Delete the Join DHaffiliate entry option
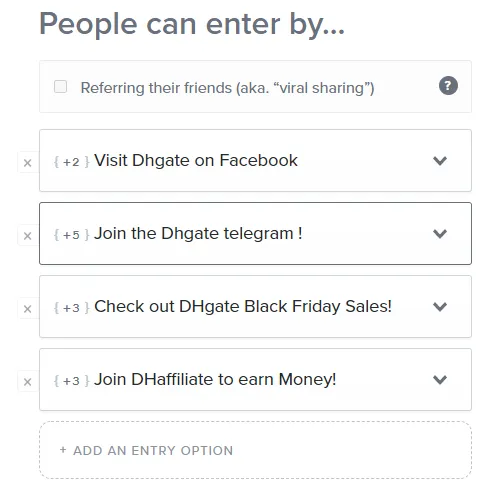 pos(28,382)
